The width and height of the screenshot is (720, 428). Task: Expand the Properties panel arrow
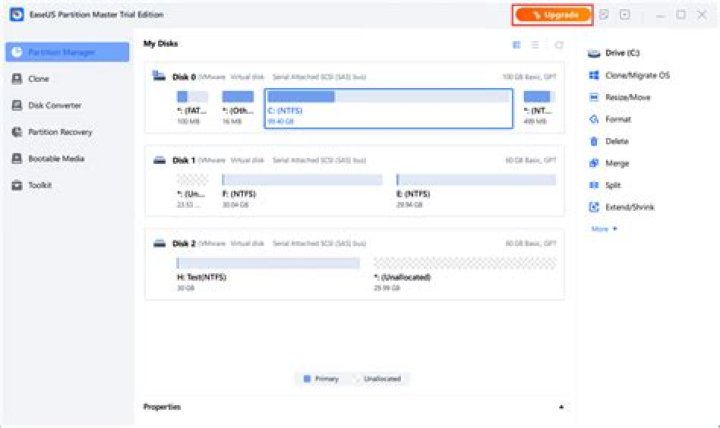tap(561, 407)
